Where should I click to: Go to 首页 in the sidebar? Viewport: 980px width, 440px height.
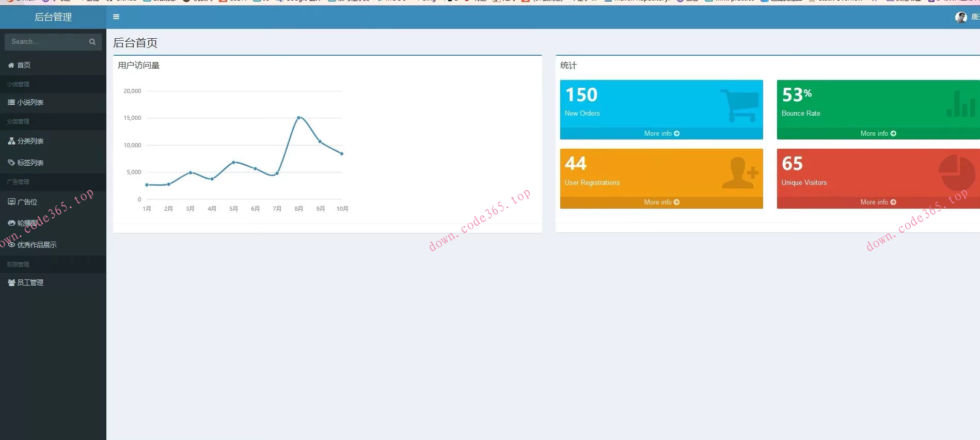tap(53, 65)
